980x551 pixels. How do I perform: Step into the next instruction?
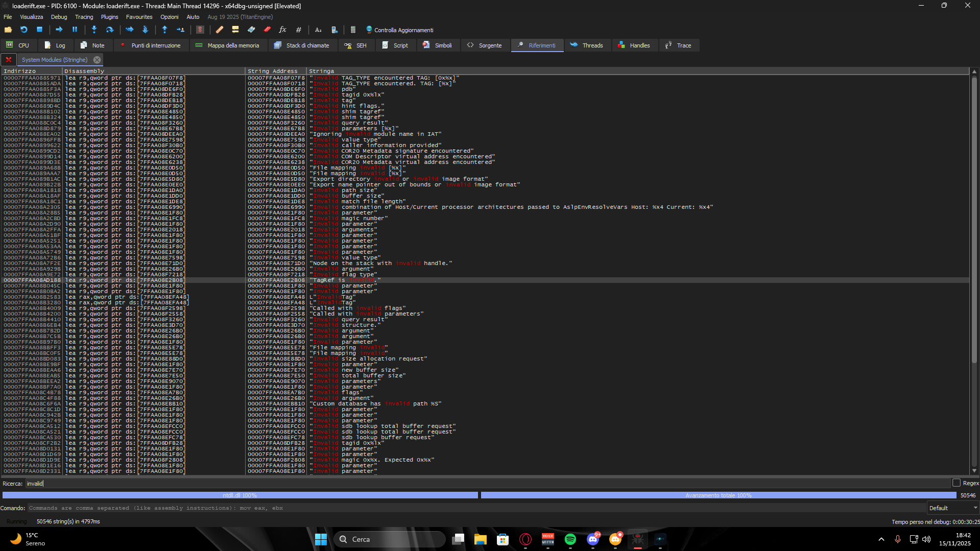click(94, 30)
